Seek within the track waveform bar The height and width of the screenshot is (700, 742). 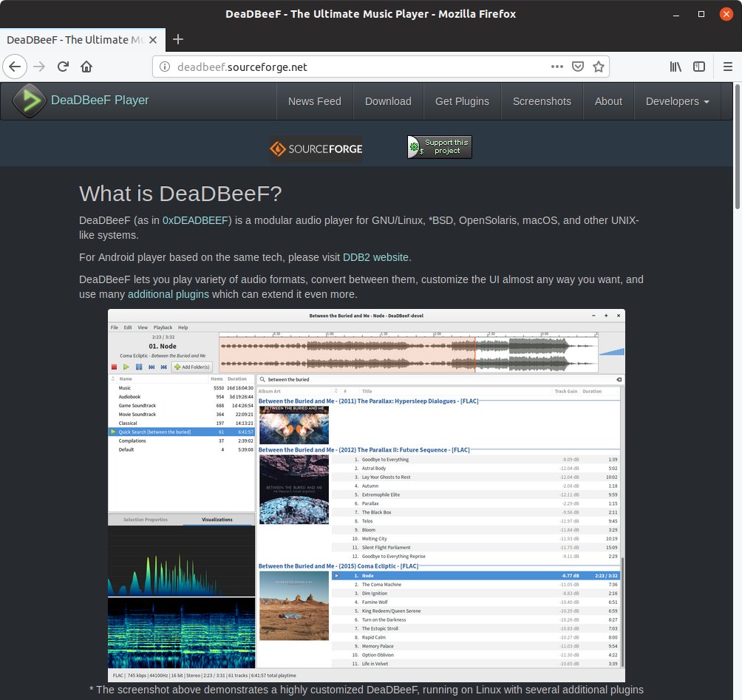coord(406,347)
